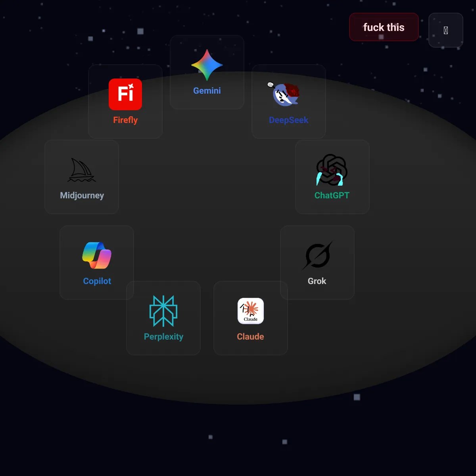The height and width of the screenshot is (476, 476).
Task: Choose the ChatGPT knot logo
Action: [x=332, y=170]
